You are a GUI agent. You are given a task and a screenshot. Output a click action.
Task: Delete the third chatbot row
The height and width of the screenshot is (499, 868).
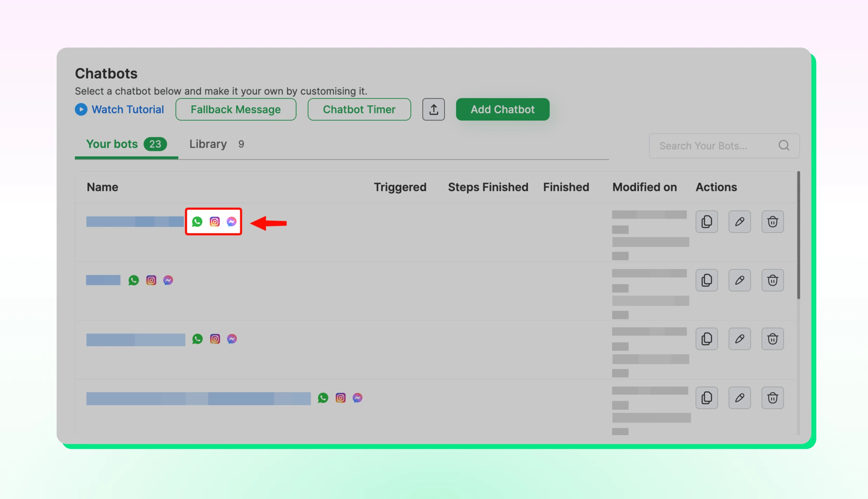(773, 339)
